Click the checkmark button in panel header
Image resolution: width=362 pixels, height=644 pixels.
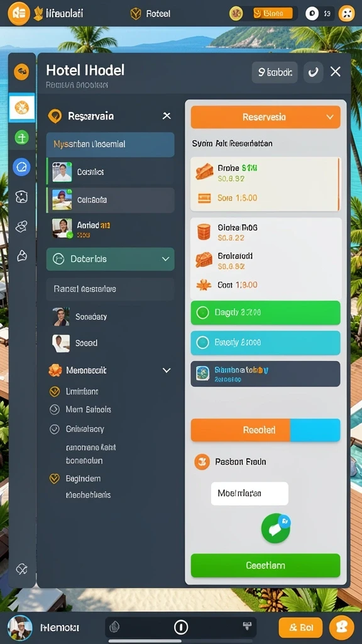click(x=313, y=72)
